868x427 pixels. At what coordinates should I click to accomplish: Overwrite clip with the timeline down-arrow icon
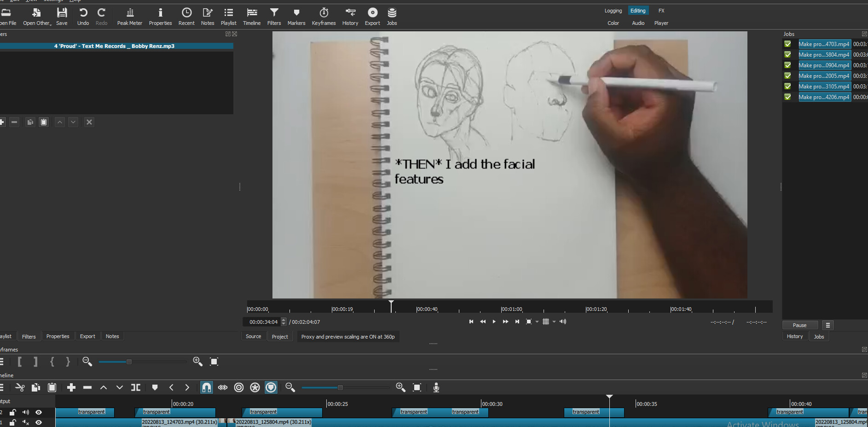click(120, 387)
